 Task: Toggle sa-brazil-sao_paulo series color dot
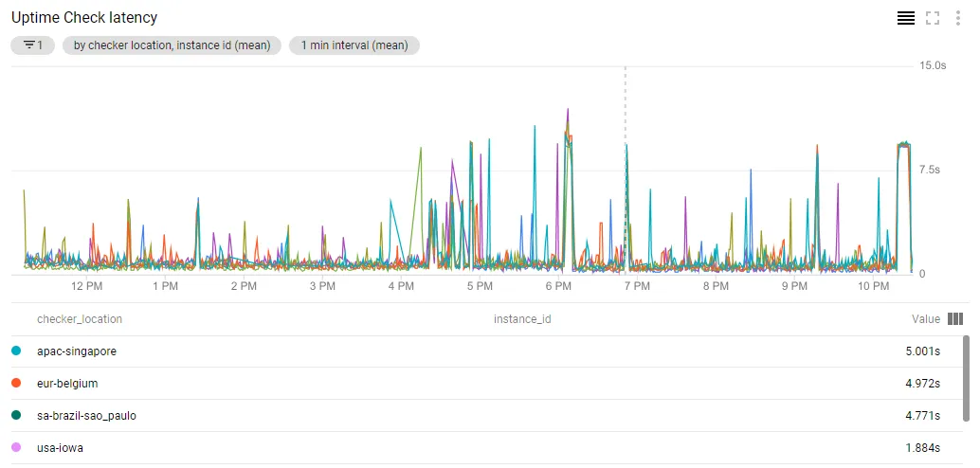[16, 415]
